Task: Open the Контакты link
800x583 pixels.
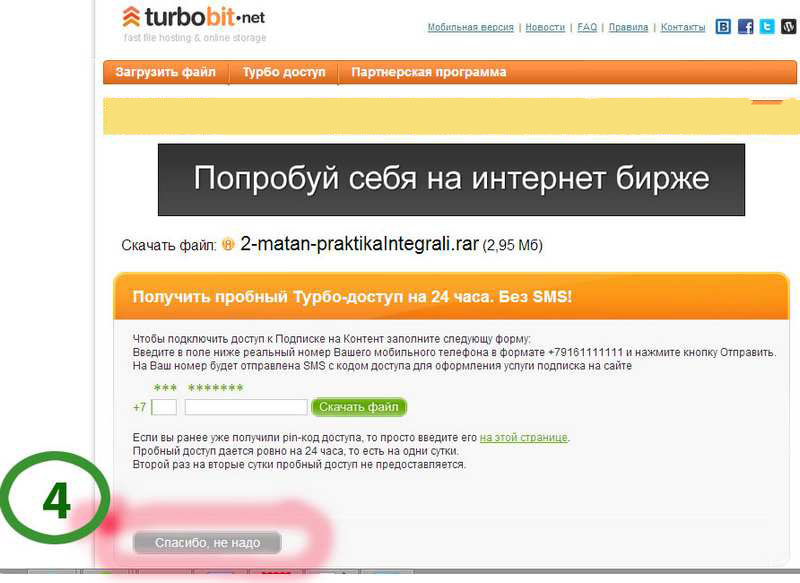Action: click(x=683, y=27)
